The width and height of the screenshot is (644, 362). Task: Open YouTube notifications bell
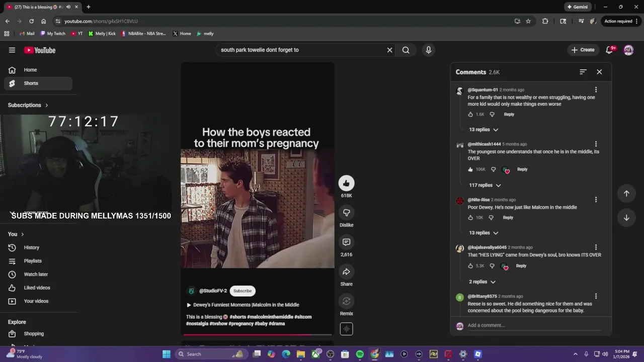610,50
